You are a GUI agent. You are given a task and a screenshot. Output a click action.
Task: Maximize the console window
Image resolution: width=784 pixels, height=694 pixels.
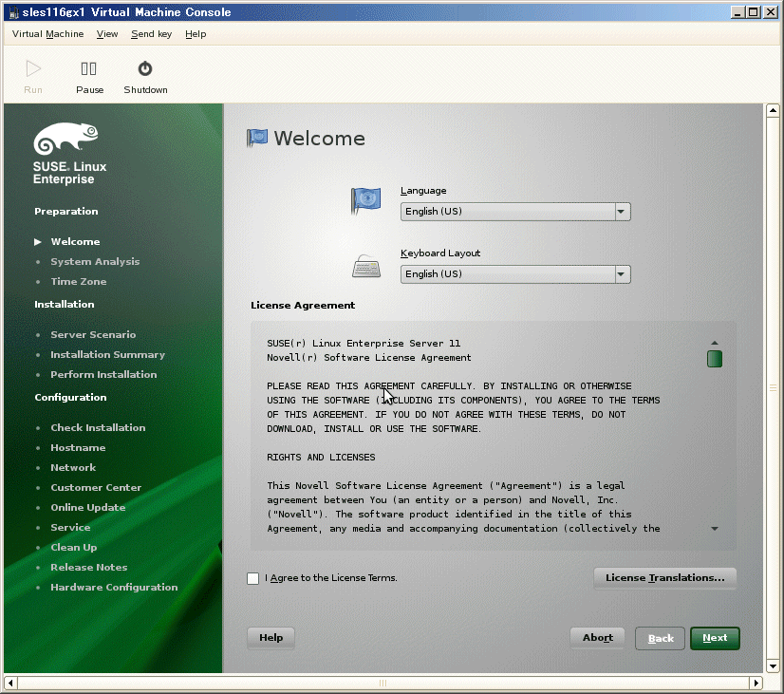coord(754,12)
